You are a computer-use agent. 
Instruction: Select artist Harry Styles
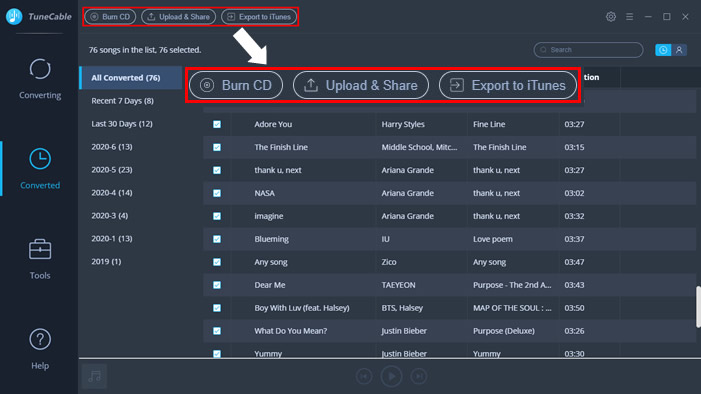[403, 124]
